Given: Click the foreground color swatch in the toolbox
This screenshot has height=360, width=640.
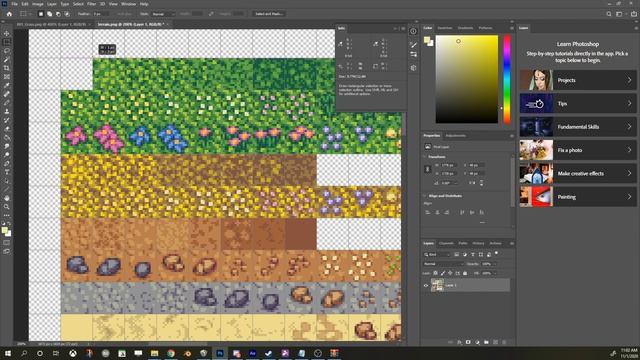Looking at the screenshot, I should (x=4, y=231).
